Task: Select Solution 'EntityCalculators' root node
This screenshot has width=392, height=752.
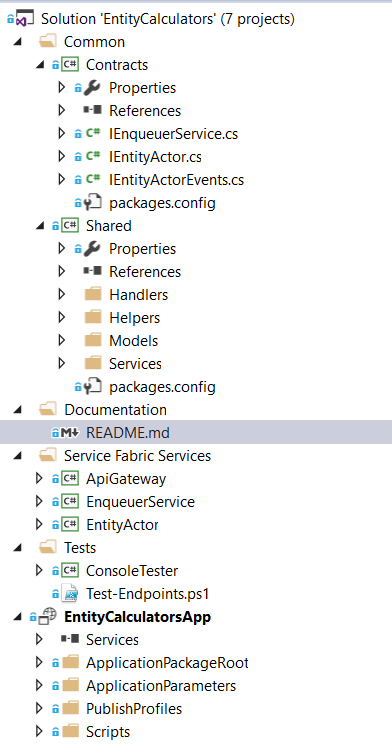Action: 168,19
